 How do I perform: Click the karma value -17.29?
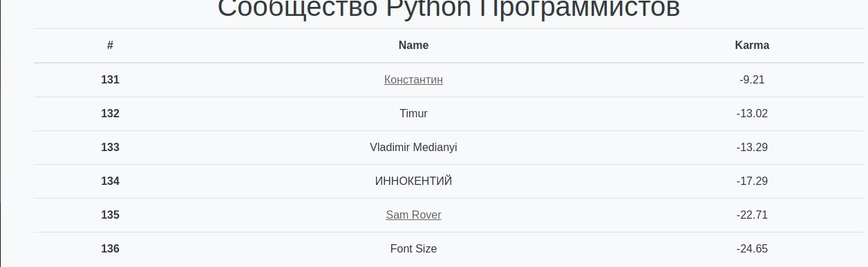(x=752, y=181)
